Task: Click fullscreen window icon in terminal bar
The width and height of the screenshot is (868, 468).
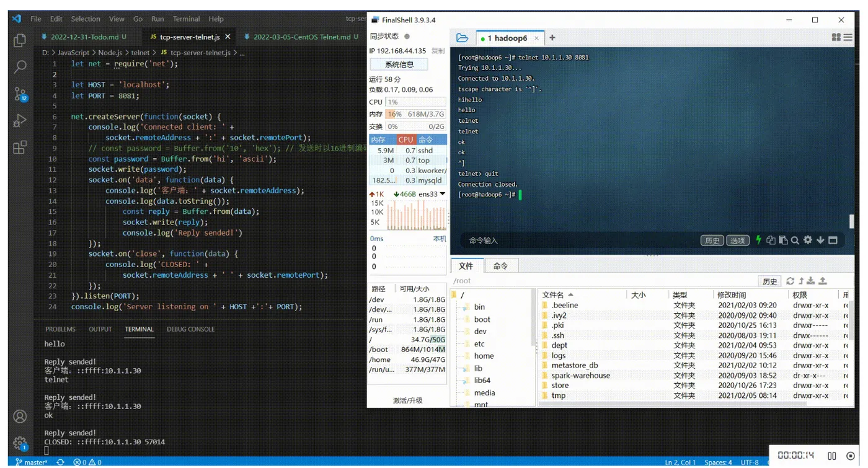Action: click(833, 240)
